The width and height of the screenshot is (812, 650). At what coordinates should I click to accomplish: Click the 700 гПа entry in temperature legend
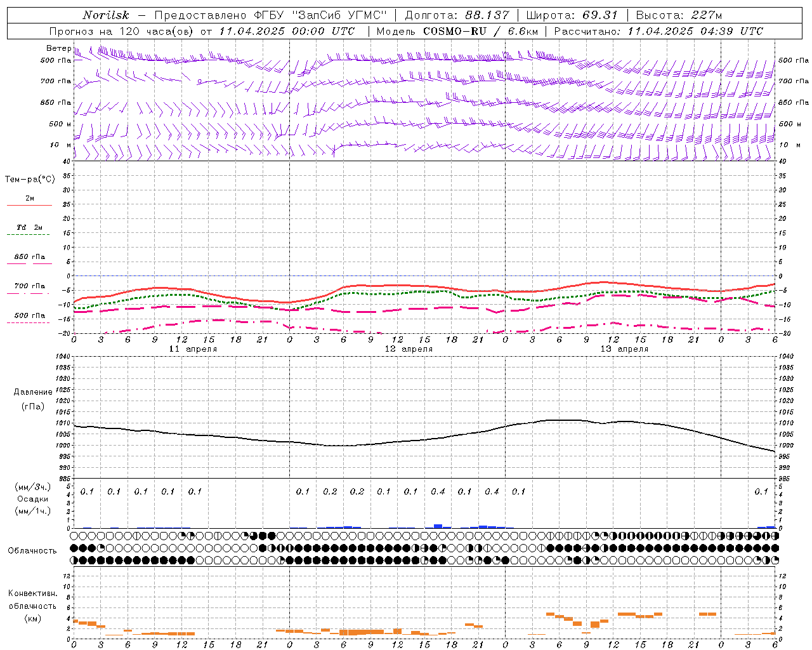pyautogui.click(x=30, y=286)
